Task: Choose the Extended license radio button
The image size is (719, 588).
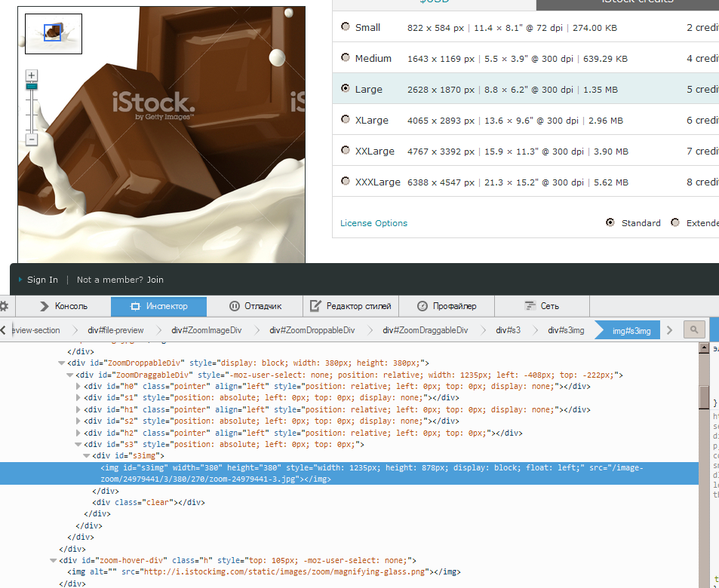Action: (x=675, y=222)
